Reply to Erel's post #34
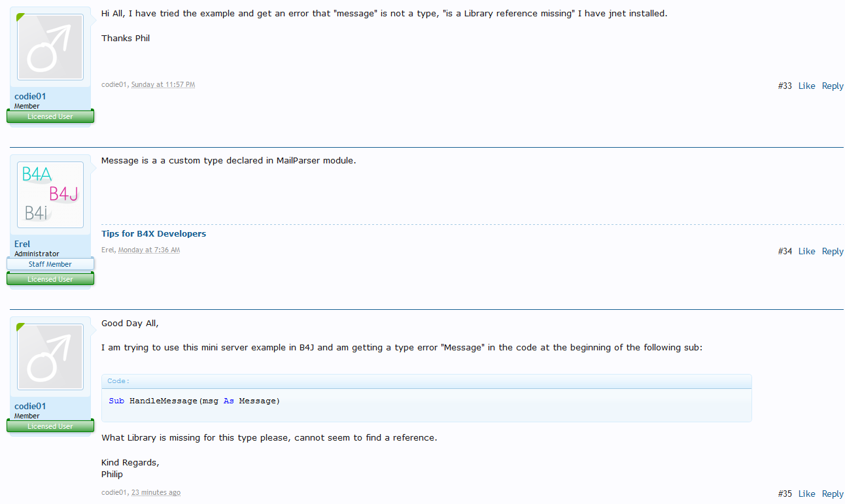This screenshot has width=845, height=504. [x=832, y=251]
